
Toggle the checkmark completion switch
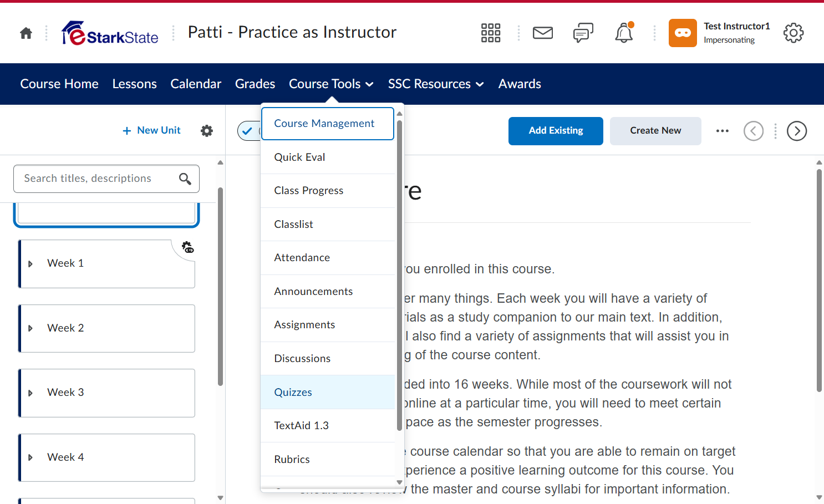248,131
